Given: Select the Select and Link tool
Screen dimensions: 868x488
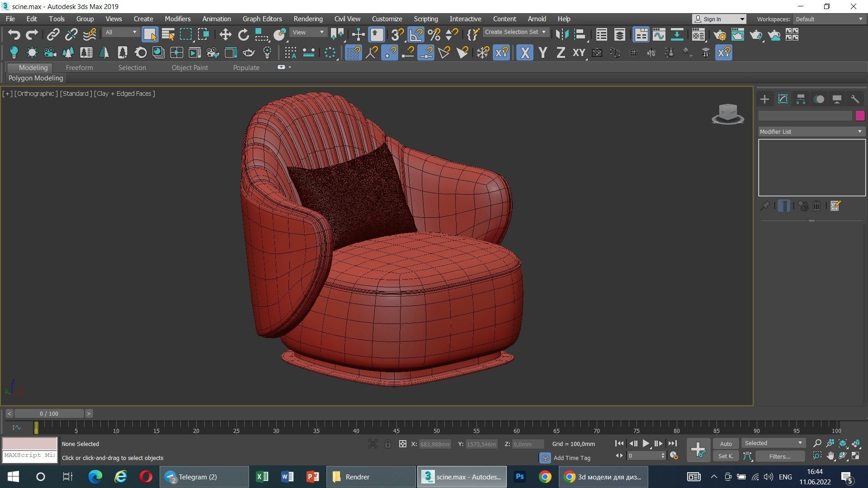Looking at the screenshot, I should (x=53, y=34).
